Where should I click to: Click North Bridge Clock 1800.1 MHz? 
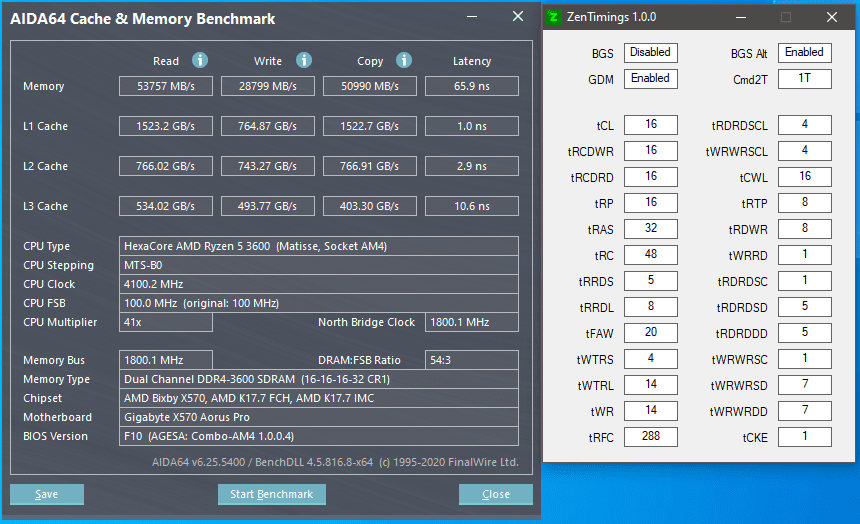[x=472, y=322]
